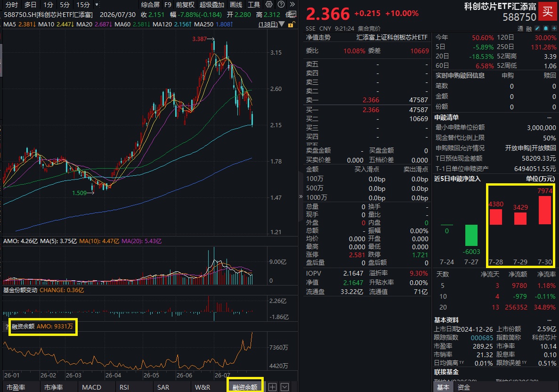Open 15分 period dropdown arrow
This screenshot has width=559, height=392.
point(97,5)
